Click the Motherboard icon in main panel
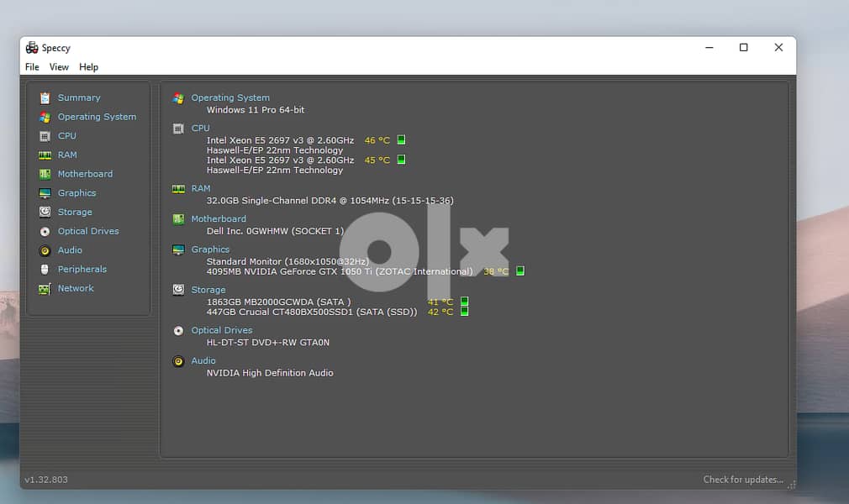This screenshot has height=504, width=849. tap(178, 219)
